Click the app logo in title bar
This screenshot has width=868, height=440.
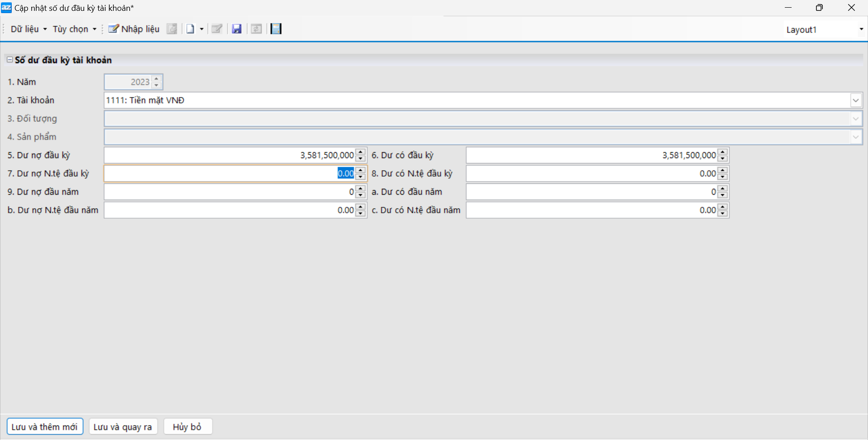point(6,8)
